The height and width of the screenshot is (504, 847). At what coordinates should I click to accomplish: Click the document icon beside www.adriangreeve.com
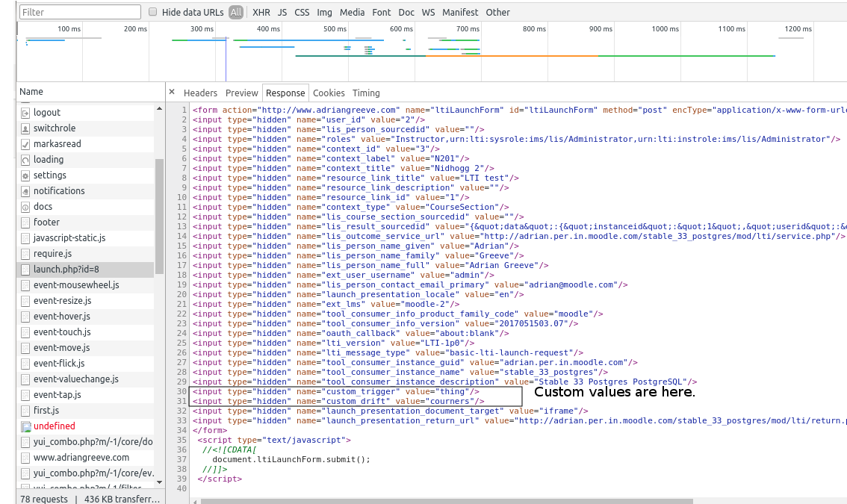[x=25, y=458]
